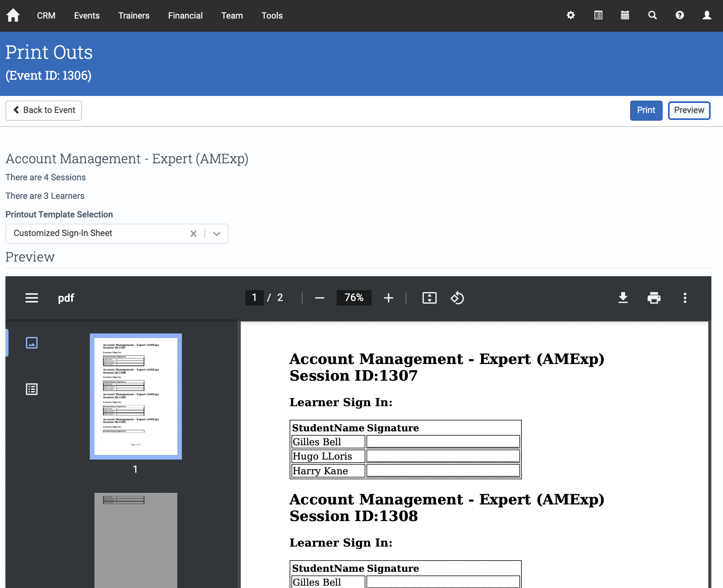Viewport: 723px width, 588px height.
Task: Open the settings gear in the top bar
Action: [571, 15]
